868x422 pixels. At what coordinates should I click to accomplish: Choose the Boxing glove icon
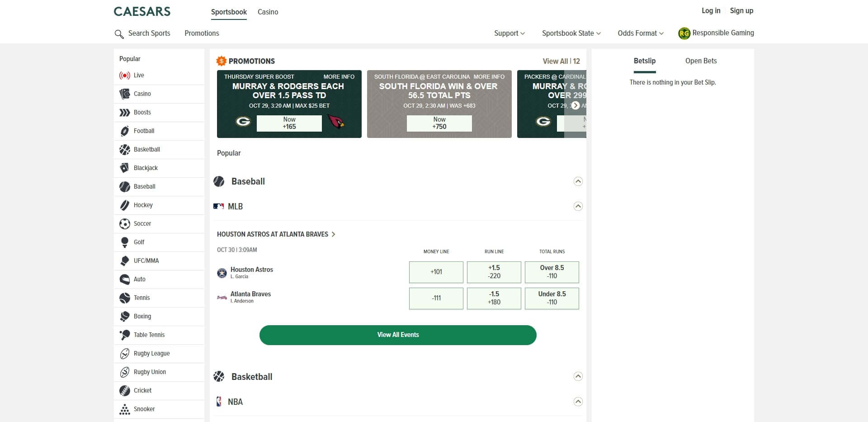pyautogui.click(x=124, y=317)
